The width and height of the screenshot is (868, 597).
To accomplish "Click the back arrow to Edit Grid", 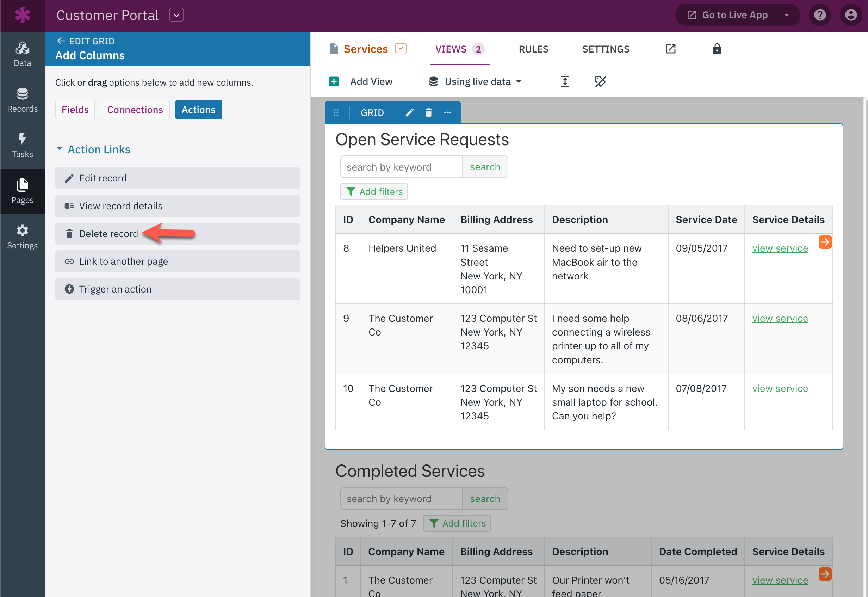I will pos(61,41).
